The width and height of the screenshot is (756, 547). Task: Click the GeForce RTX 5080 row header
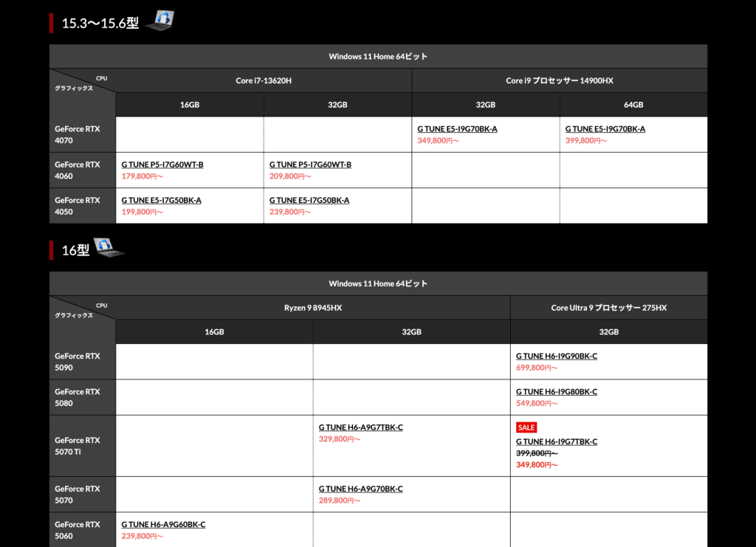tap(83, 397)
